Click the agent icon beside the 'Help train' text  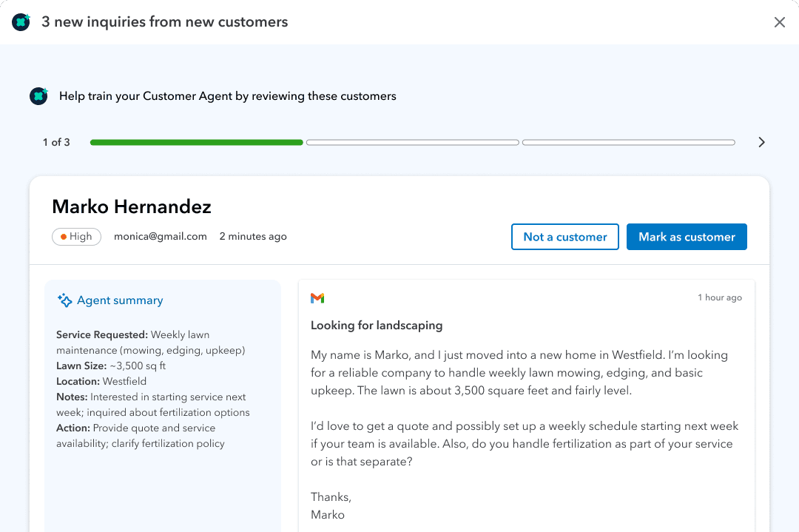38,96
